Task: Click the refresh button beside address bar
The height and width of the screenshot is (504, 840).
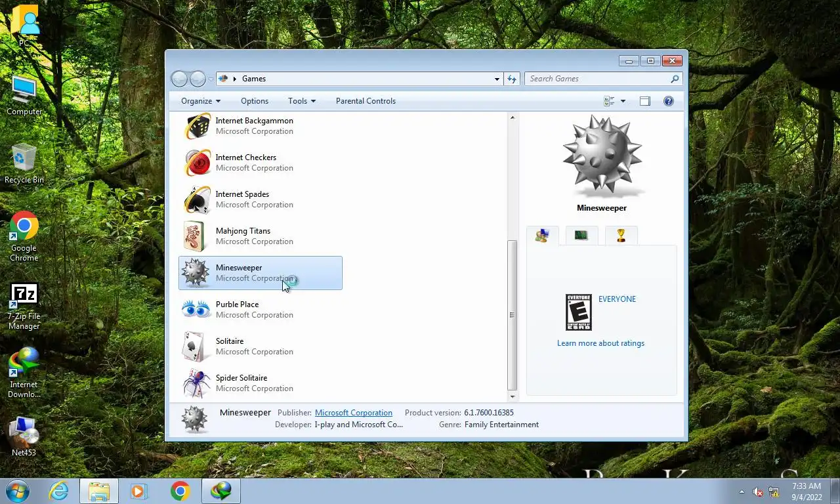Action: (x=512, y=79)
